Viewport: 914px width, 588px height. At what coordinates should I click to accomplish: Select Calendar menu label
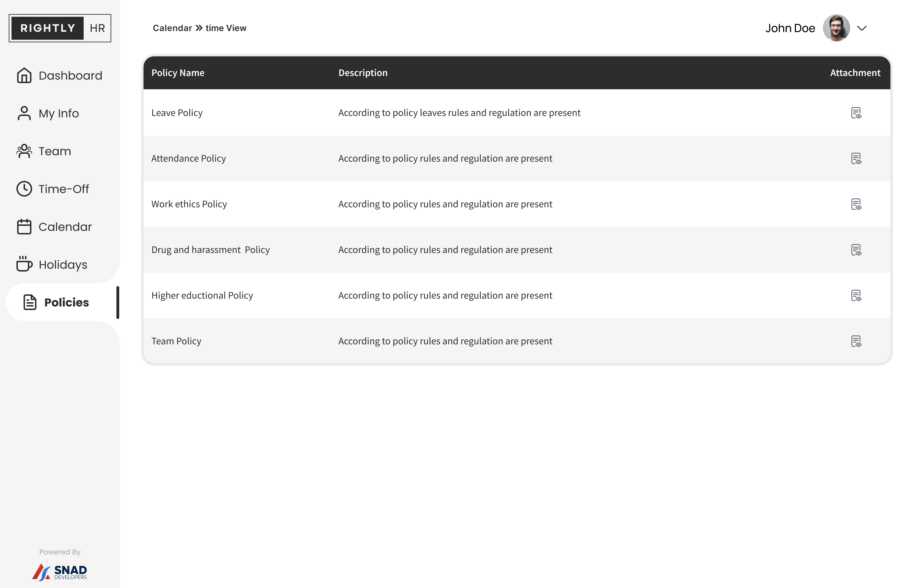point(65,226)
